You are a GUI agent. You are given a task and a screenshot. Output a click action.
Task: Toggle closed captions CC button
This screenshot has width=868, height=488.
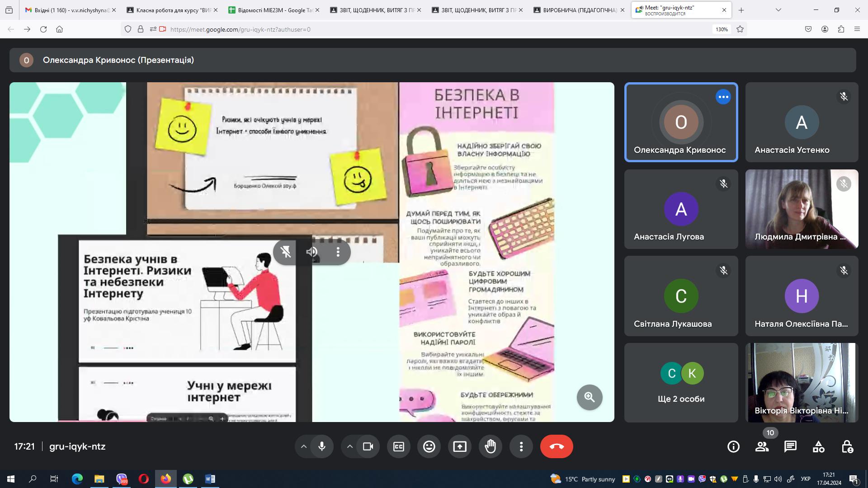398,446
